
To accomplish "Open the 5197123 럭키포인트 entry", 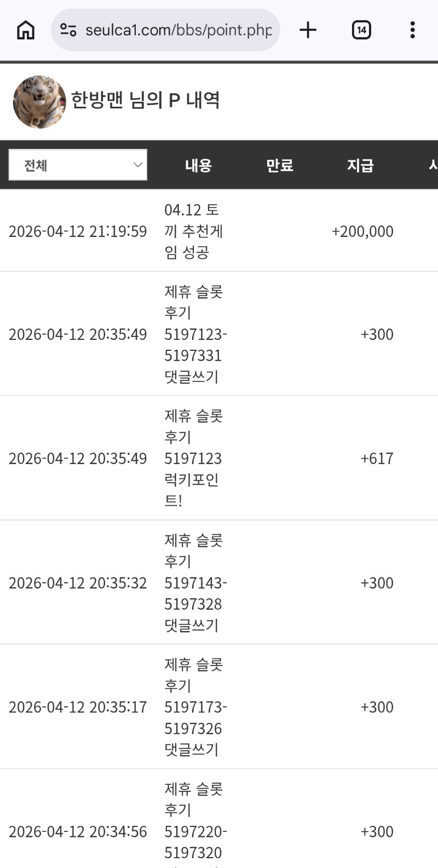I will [193, 458].
